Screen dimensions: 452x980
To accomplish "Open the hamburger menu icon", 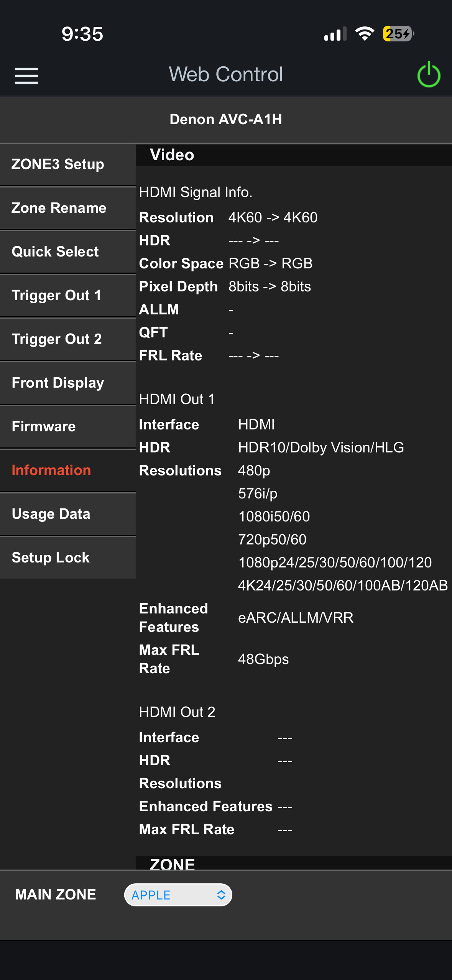I will 26,76.
